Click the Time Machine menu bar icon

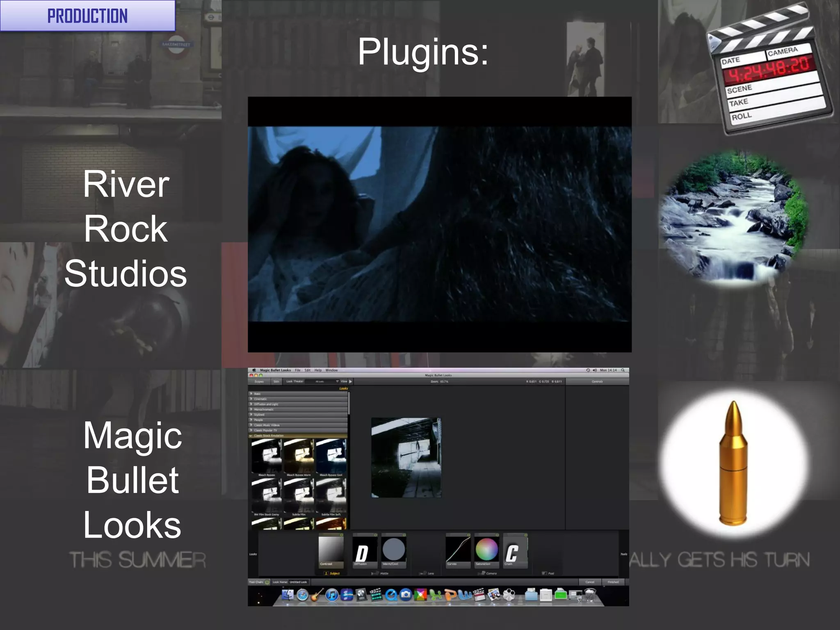tap(588, 370)
